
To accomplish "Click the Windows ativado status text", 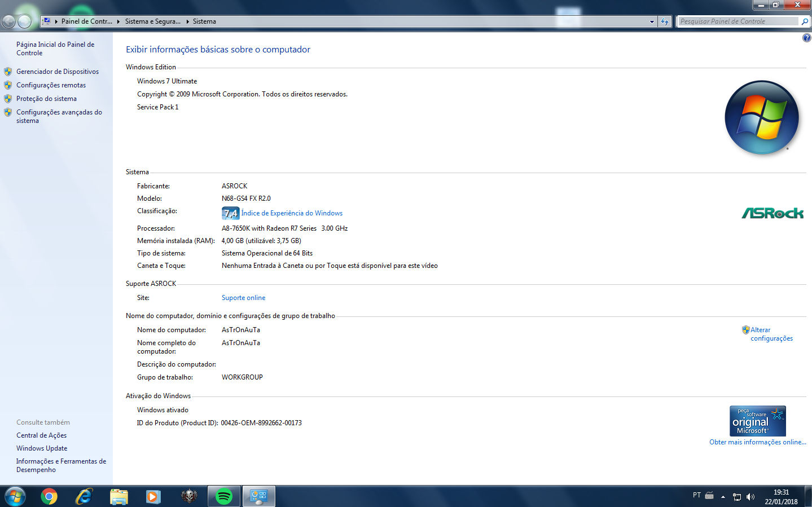I will pyautogui.click(x=163, y=410).
